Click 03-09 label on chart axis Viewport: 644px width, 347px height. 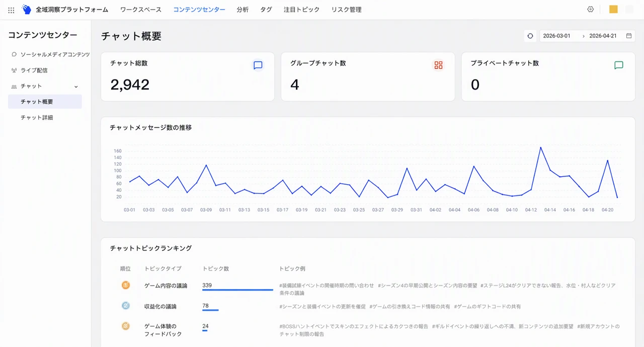[206, 210]
